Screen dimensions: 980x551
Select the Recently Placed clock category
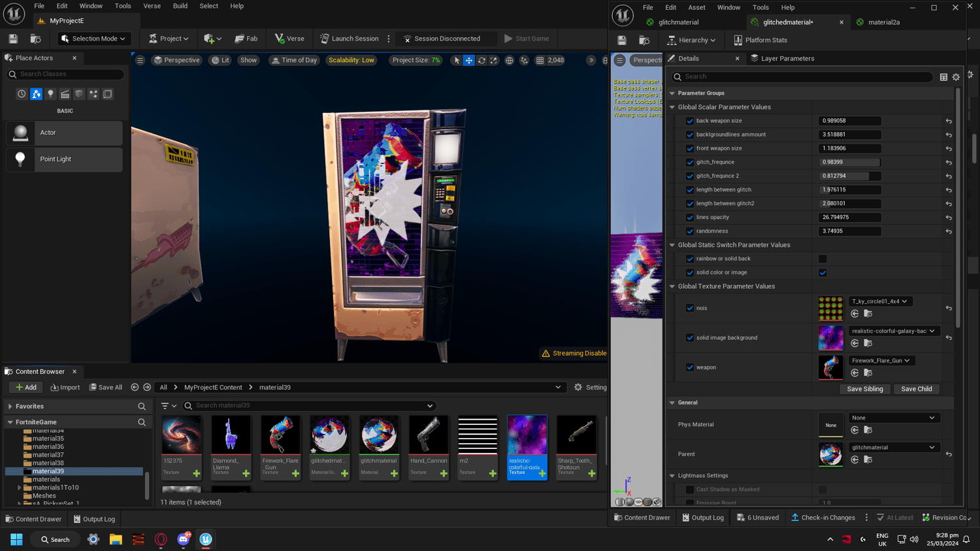coord(22,94)
